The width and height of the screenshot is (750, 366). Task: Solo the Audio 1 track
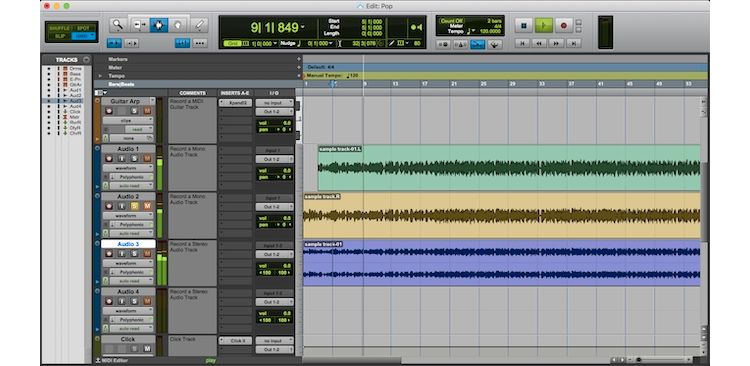(134, 158)
